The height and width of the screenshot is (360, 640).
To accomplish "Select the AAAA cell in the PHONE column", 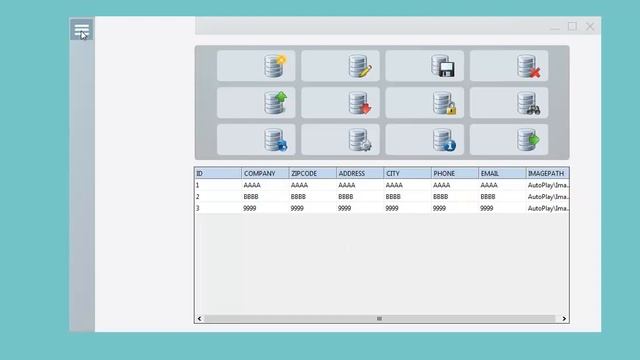I will [x=455, y=185].
